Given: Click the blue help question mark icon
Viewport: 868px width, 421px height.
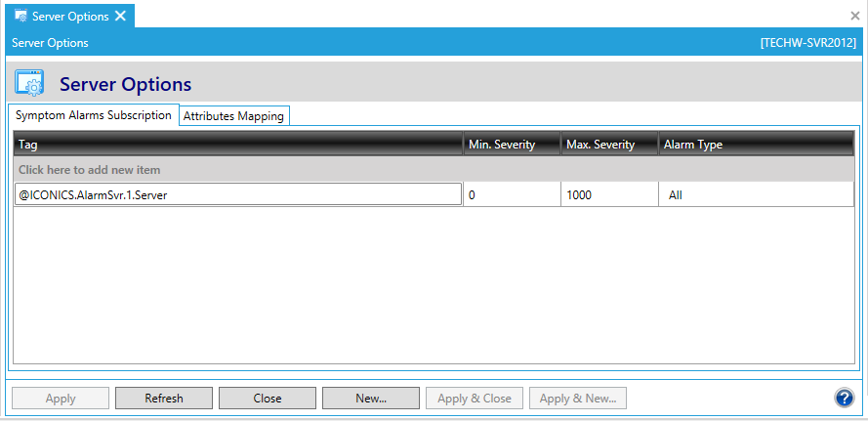Looking at the screenshot, I should click(x=845, y=398).
